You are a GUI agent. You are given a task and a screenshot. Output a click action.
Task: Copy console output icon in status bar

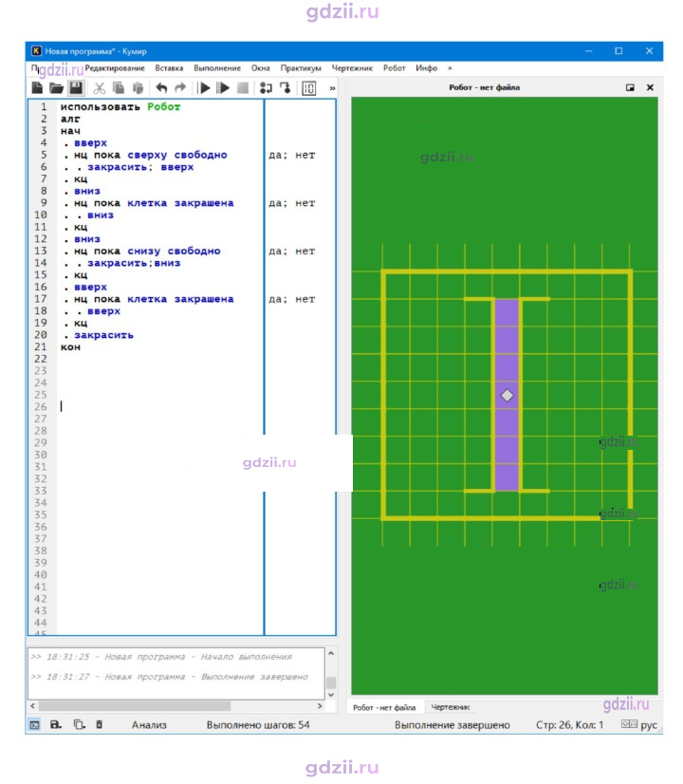79,724
